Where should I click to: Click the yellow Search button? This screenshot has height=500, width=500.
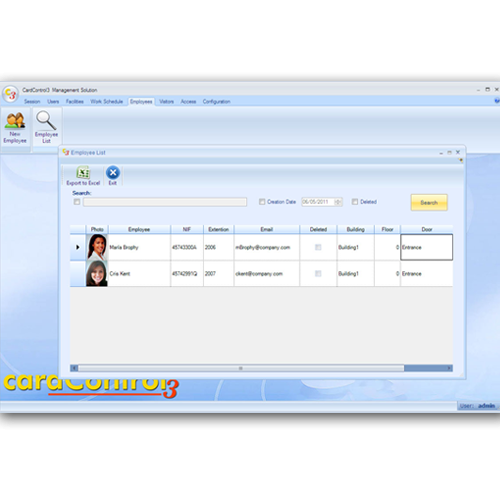pos(429,202)
